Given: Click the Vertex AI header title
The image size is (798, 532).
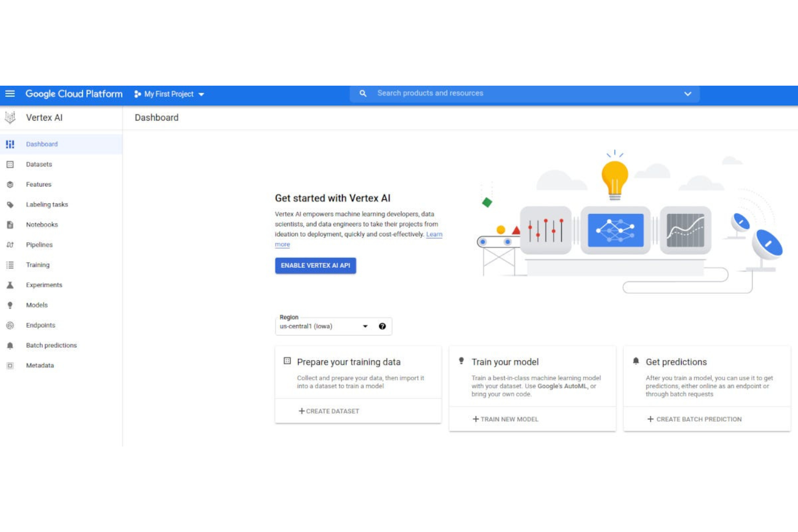Looking at the screenshot, I should (44, 118).
